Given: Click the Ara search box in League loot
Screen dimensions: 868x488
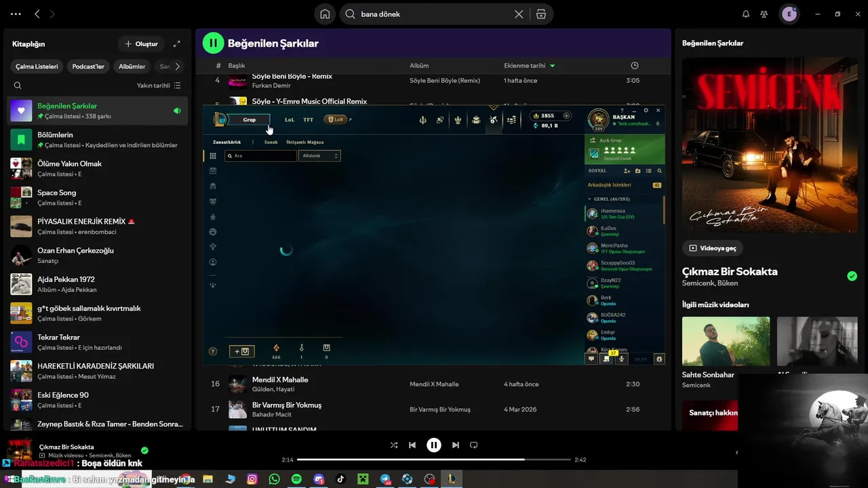Looking at the screenshot, I should 261,156.
